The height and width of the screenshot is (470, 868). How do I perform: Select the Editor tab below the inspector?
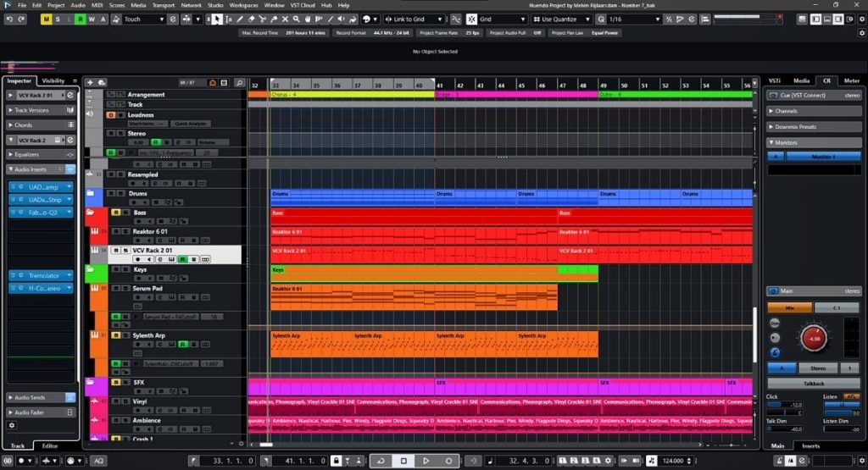[50, 445]
